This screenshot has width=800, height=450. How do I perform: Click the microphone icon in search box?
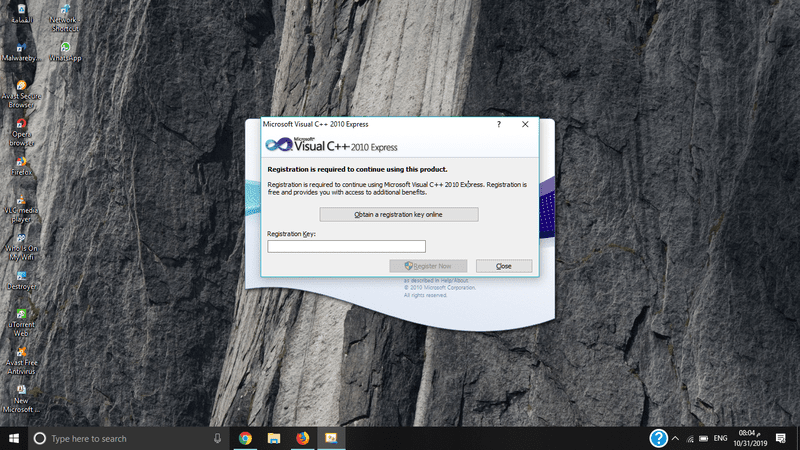pos(217,438)
